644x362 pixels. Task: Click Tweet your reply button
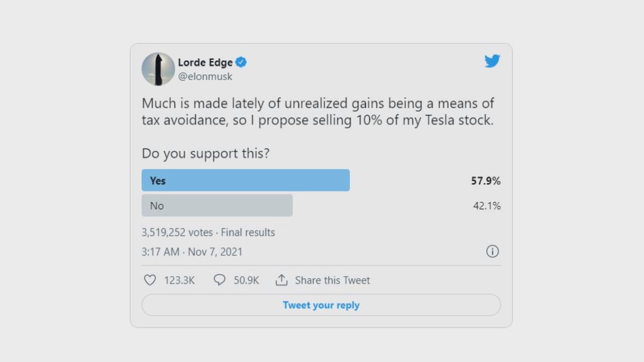[321, 305]
